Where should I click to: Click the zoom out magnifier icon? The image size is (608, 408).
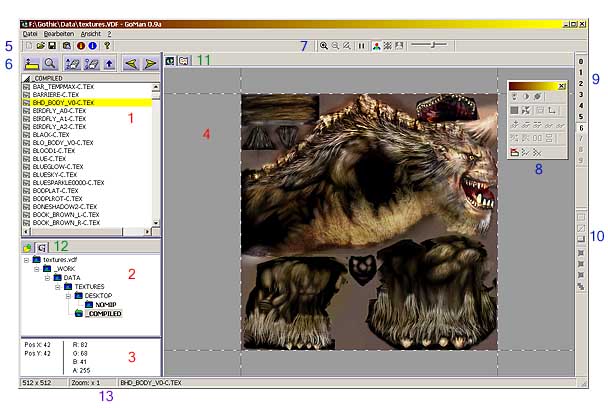(x=335, y=46)
